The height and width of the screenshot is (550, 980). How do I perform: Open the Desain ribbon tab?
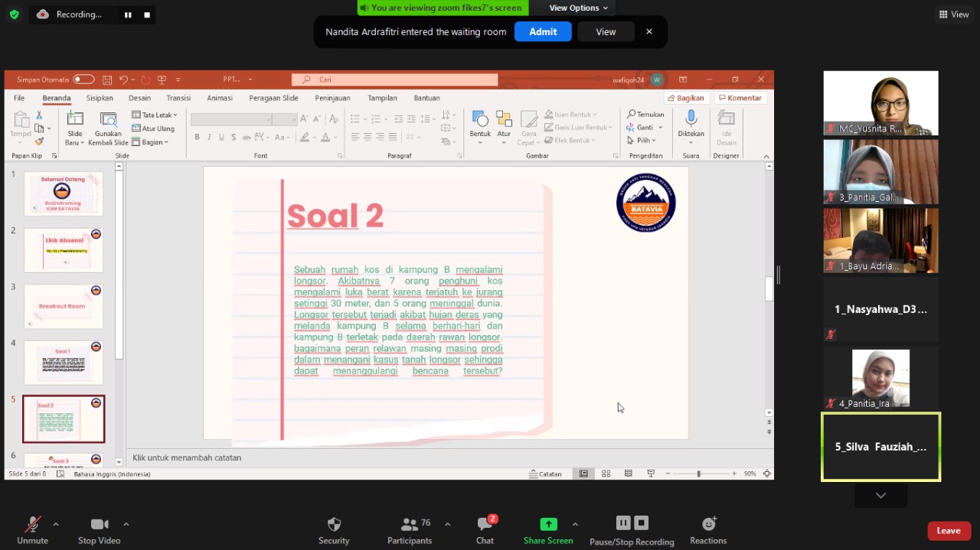coord(139,98)
